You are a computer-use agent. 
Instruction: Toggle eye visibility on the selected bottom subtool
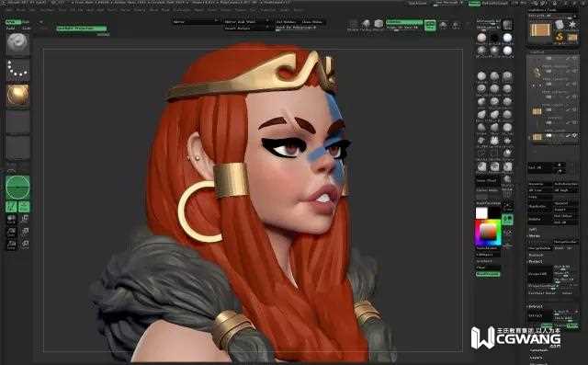point(574,136)
